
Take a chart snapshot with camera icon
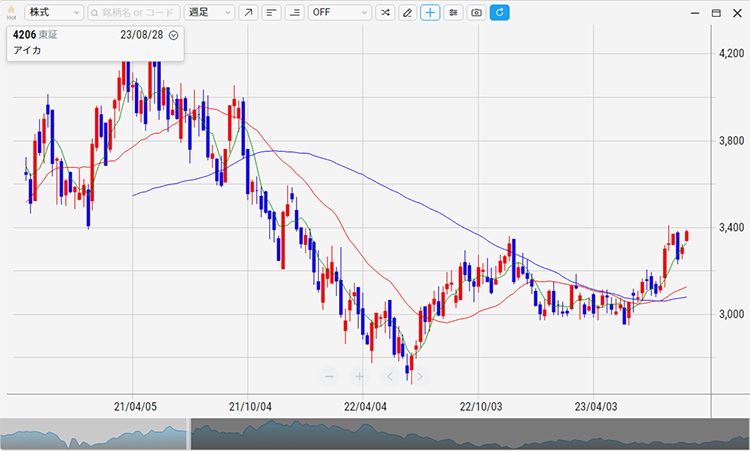coord(476,13)
